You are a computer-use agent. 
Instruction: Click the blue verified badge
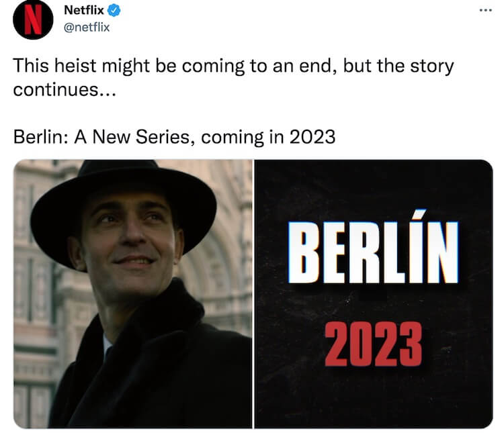coord(114,10)
